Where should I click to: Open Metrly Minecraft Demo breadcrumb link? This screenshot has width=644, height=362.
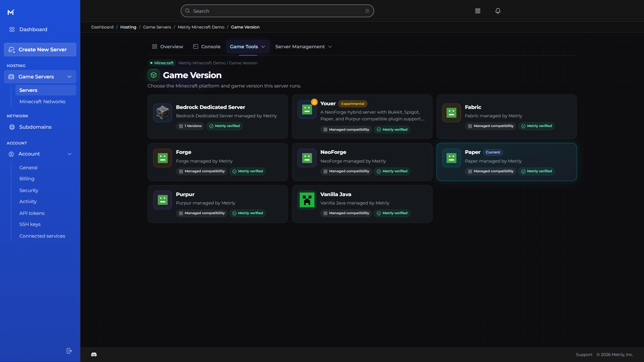201,27
